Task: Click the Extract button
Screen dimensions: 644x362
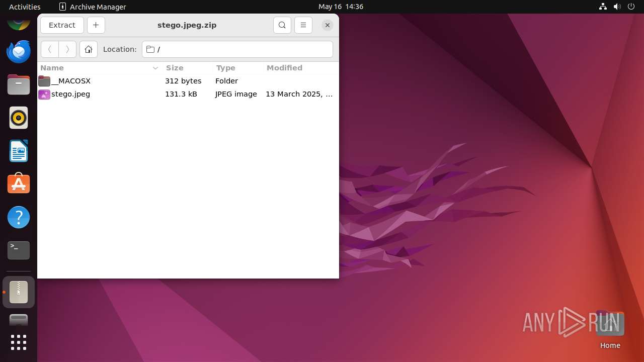Action: [x=62, y=25]
